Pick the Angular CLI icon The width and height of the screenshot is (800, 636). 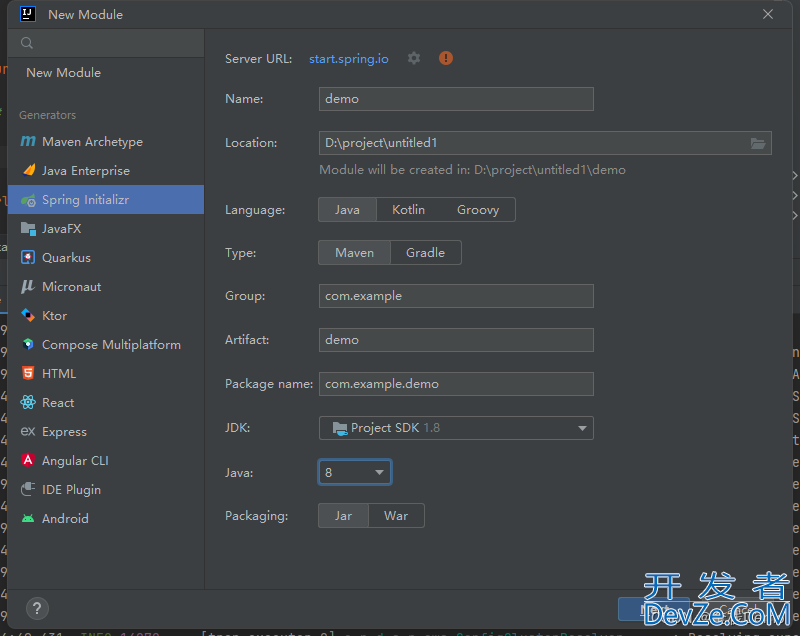[28, 460]
